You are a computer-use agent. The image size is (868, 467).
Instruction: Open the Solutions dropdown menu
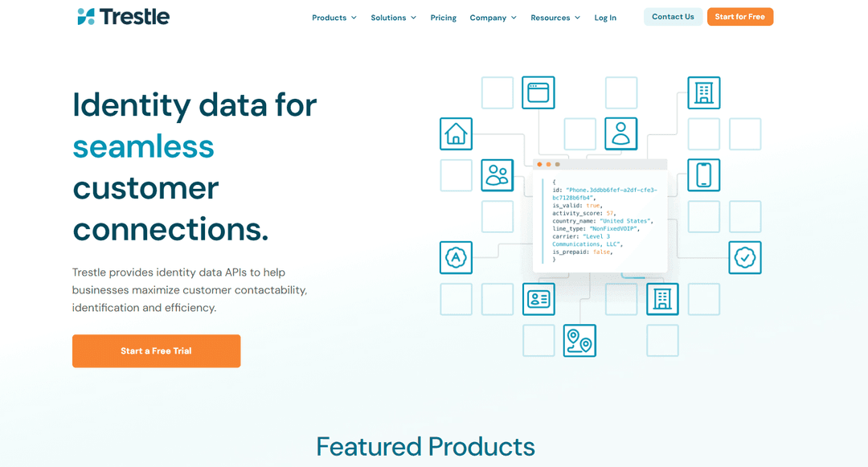coord(393,18)
